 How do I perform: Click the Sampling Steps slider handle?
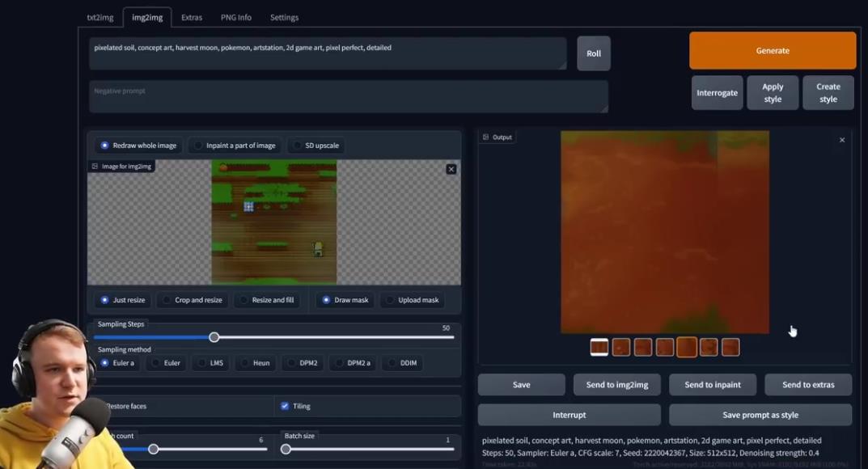pyautogui.click(x=214, y=337)
